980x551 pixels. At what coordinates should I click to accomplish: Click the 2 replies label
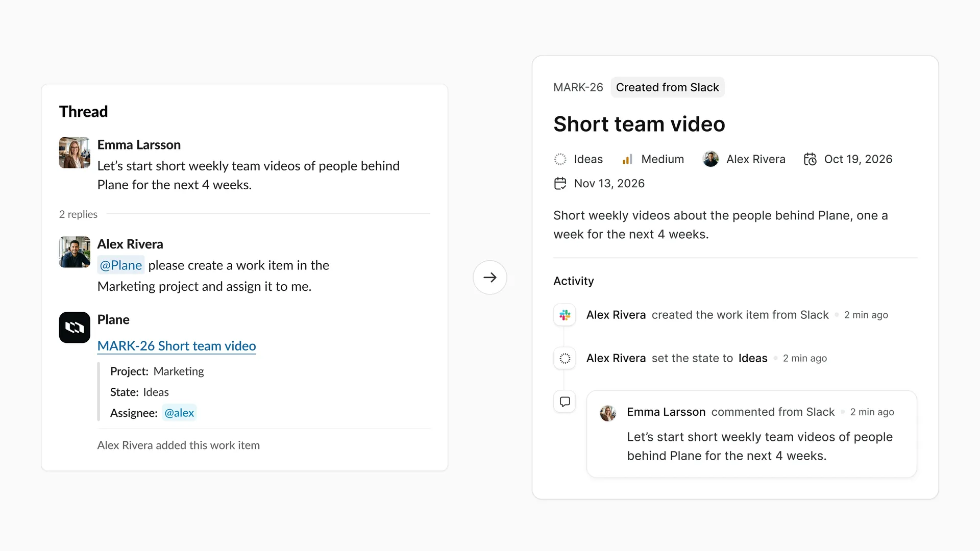pyautogui.click(x=78, y=214)
